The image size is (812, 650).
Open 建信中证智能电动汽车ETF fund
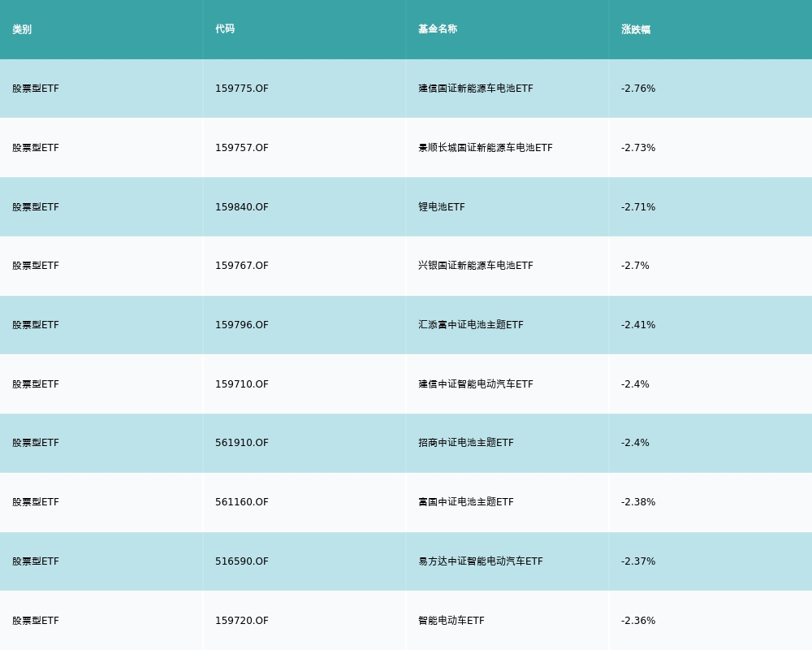pyautogui.click(x=475, y=384)
